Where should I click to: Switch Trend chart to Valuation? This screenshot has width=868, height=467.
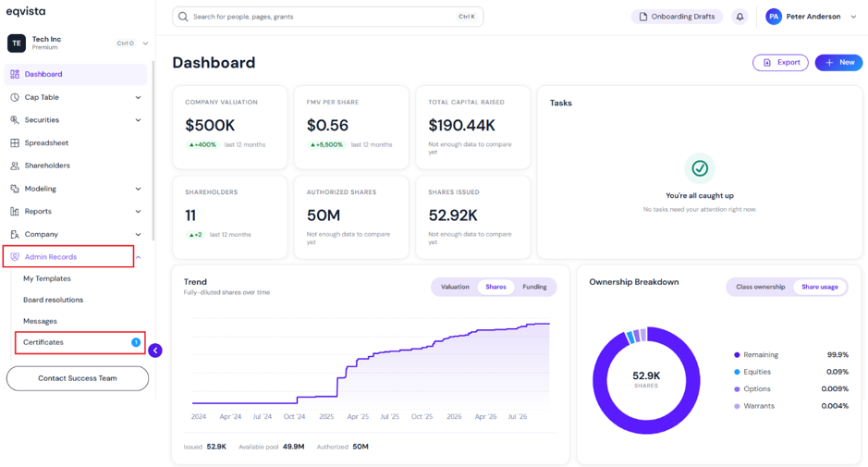[x=455, y=287]
